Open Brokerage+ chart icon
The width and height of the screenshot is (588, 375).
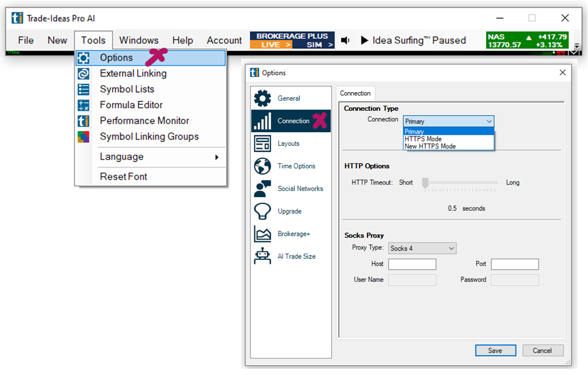click(262, 234)
